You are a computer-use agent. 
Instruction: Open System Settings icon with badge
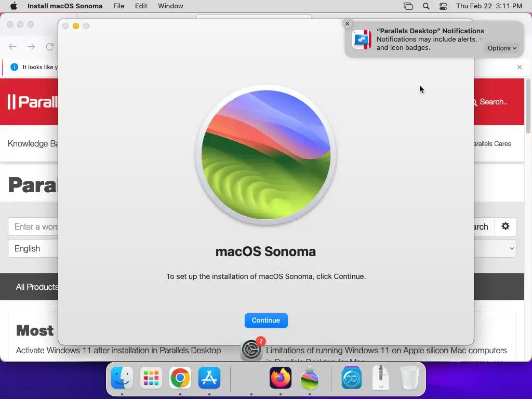(251, 350)
